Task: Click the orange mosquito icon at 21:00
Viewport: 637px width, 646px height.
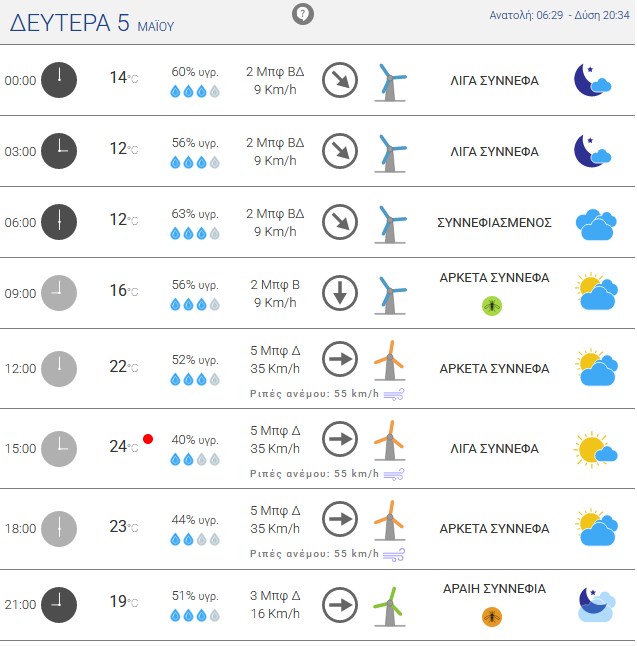Action: click(492, 617)
